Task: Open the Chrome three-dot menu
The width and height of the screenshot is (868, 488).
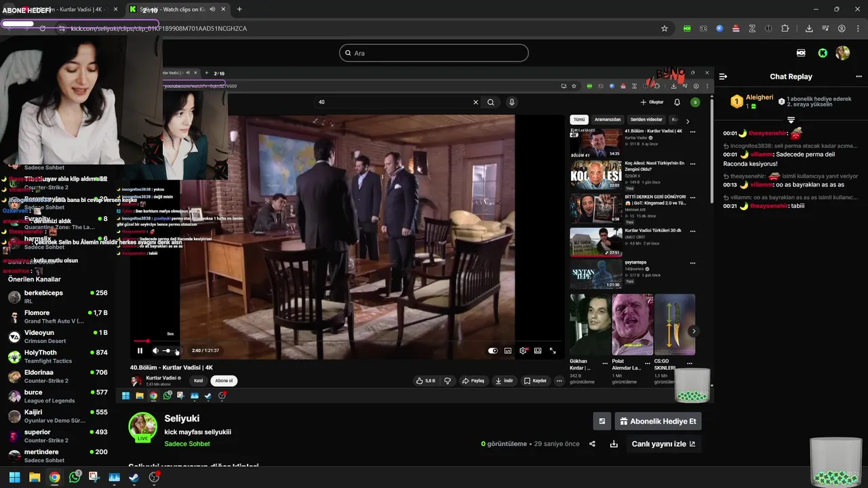Action: point(858,28)
